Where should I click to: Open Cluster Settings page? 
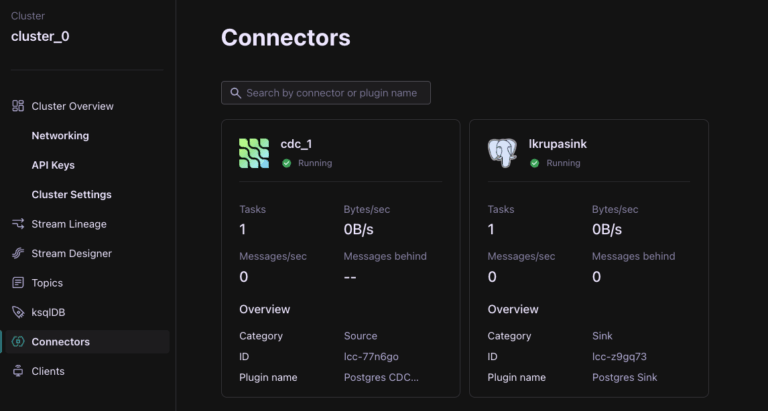tap(71, 194)
